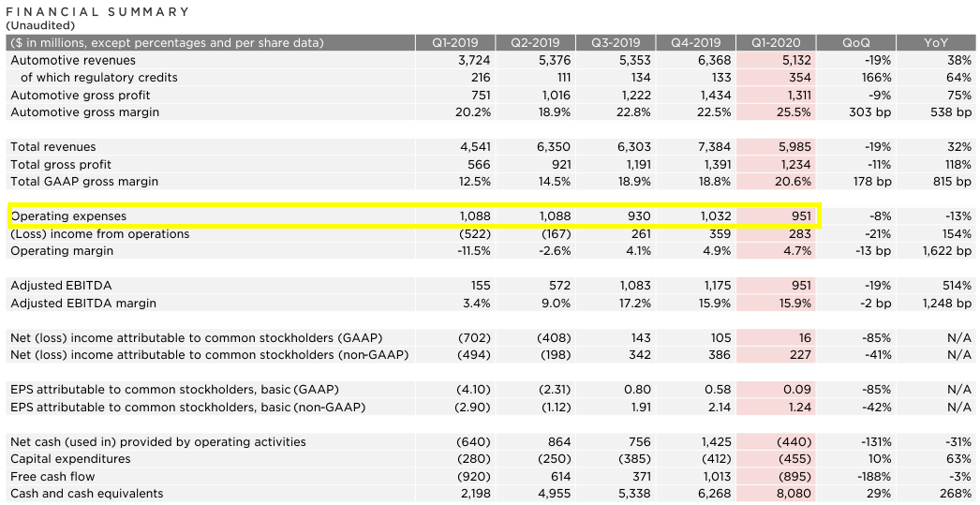
Task: Click the YoY column header
Action: 936,43
